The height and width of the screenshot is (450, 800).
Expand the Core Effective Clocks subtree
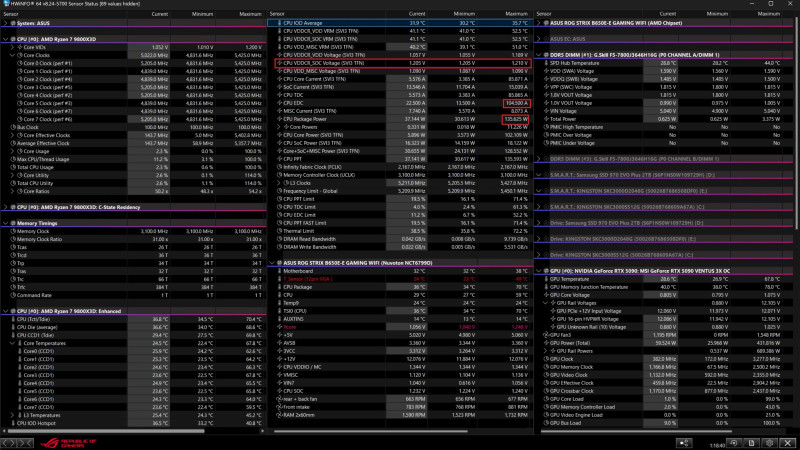click(x=12, y=135)
